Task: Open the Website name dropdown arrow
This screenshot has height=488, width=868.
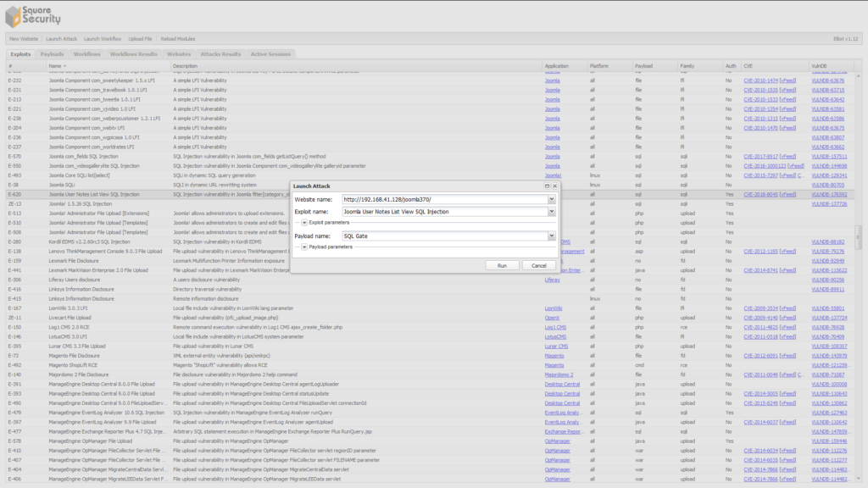Action: pyautogui.click(x=551, y=199)
